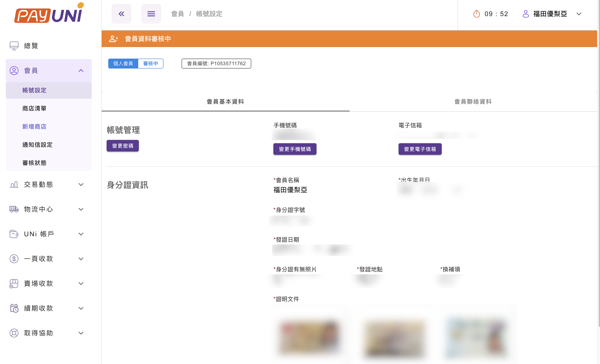Image resolution: width=600 pixels, height=364 pixels.
Task: Click the 會員資料審核中 banner text
Action: pyautogui.click(x=148, y=39)
